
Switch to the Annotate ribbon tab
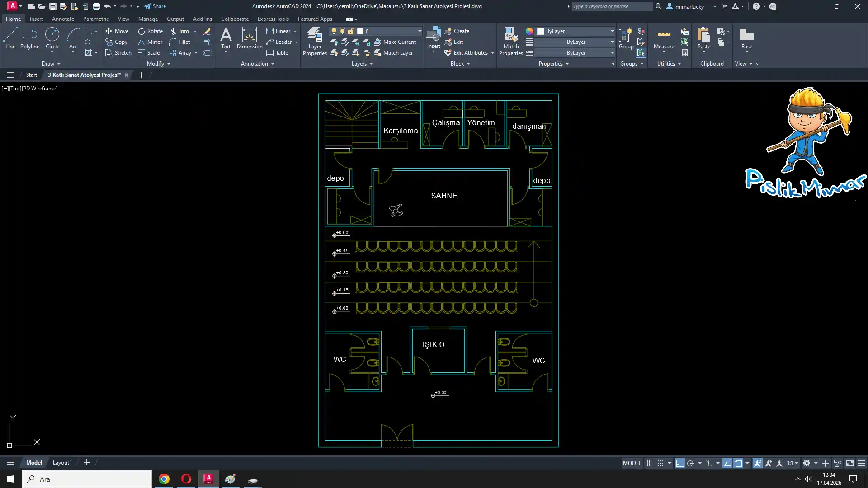point(63,19)
